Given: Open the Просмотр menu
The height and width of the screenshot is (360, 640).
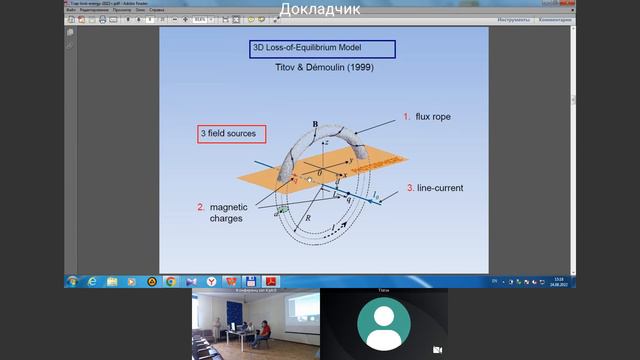Looking at the screenshot, I should click(x=122, y=10).
